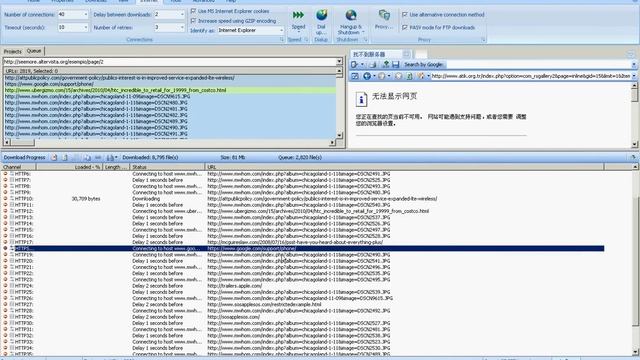Open the Proxy settings icon
The height and width of the screenshot is (360, 640).
(x=384, y=15)
